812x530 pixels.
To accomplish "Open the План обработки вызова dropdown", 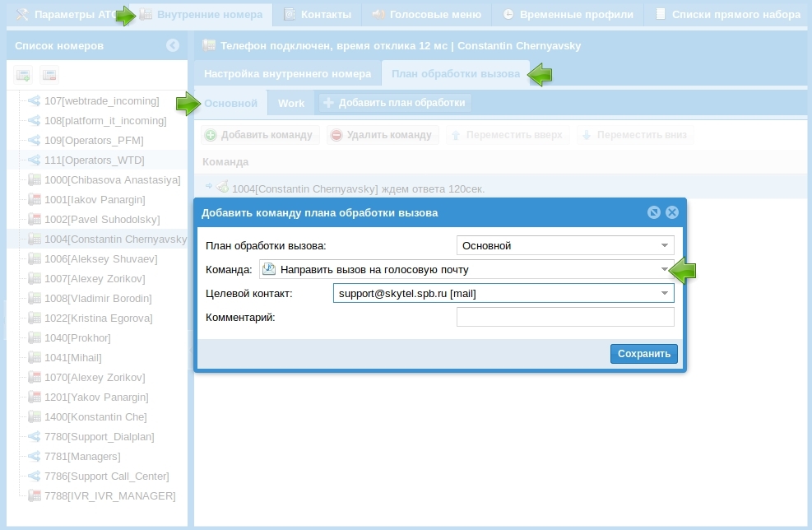I will [665, 245].
